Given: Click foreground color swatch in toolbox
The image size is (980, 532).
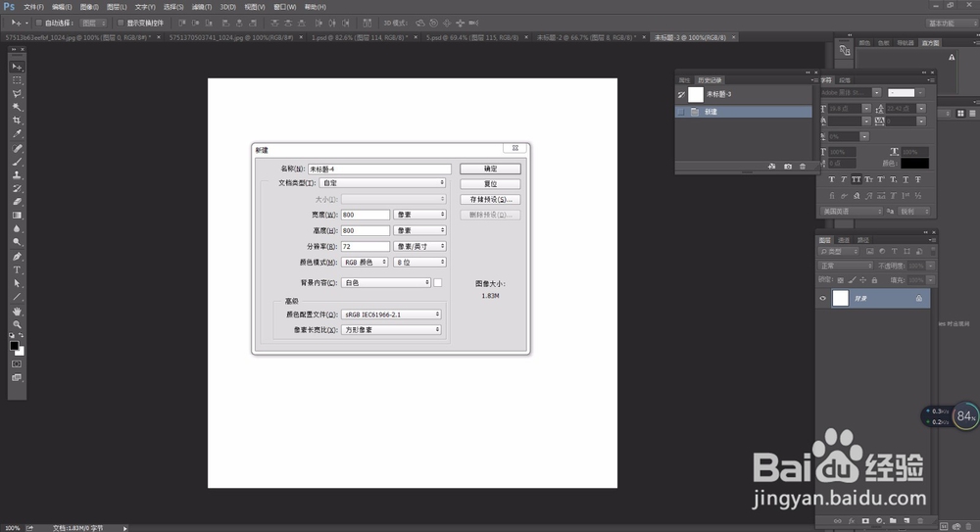Looking at the screenshot, I should [x=14, y=346].
